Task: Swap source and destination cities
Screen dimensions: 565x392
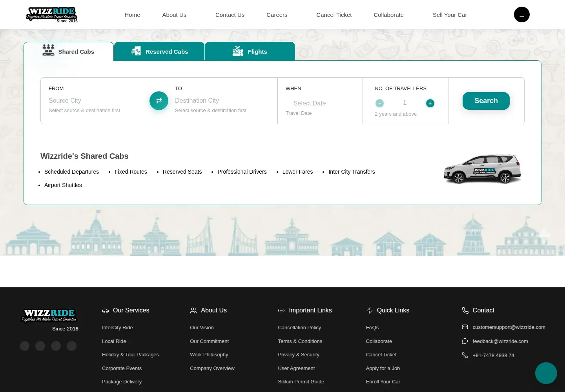Action: click(x=159, y=101)
